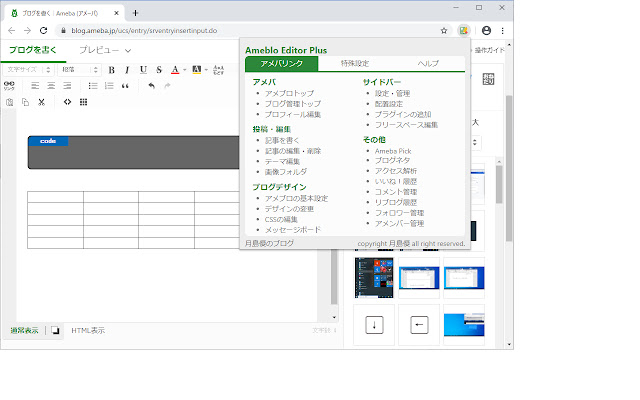Click the split view icon beside 通常表示
Screen dimensions: 640x400
click(x=55, y=330)
